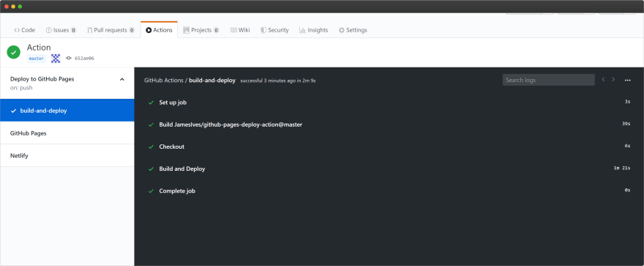The width and height of the screenshot is (644, 266).
Task: Click the master branch label
Action: (x=36, y=59)
